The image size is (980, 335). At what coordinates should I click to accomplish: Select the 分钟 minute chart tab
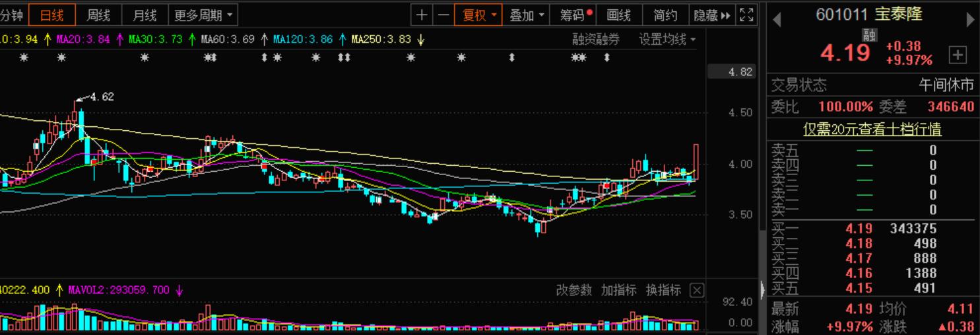coord(13,15)
